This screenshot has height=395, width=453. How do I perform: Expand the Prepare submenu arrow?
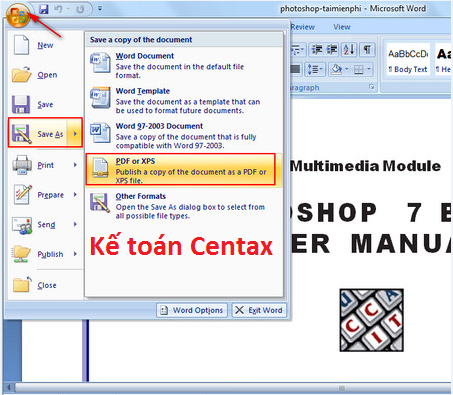(75, 194)
